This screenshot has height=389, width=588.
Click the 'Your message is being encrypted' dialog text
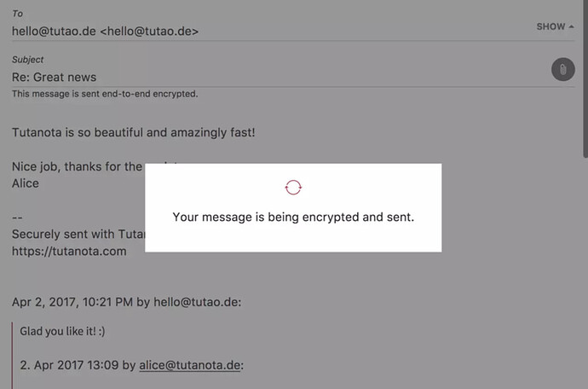point(293,217)
